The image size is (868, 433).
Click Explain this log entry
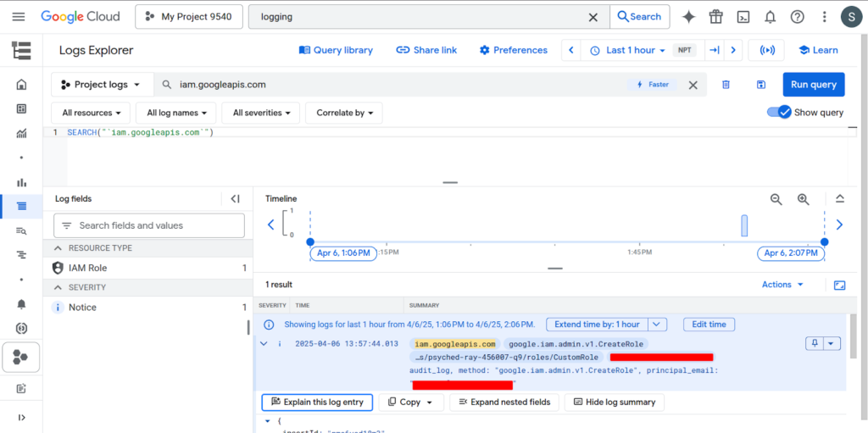coord(317,402)
